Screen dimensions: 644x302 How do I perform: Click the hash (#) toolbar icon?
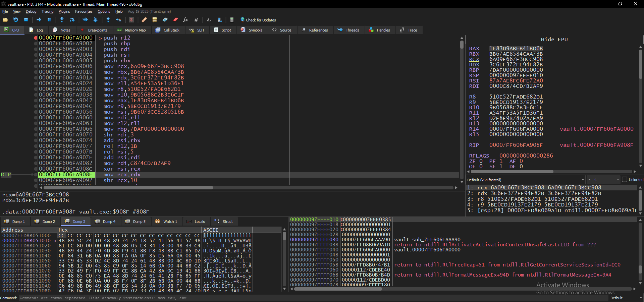click(196, 20)
